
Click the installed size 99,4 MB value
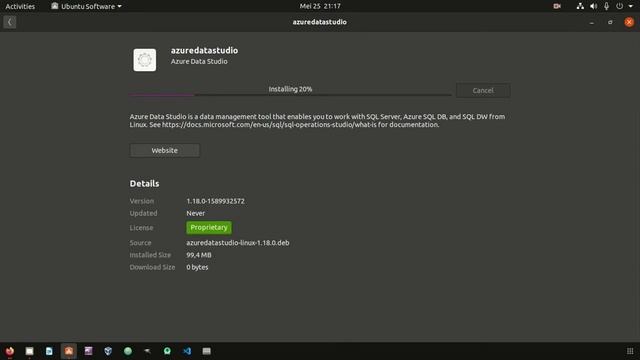(199, 255)
